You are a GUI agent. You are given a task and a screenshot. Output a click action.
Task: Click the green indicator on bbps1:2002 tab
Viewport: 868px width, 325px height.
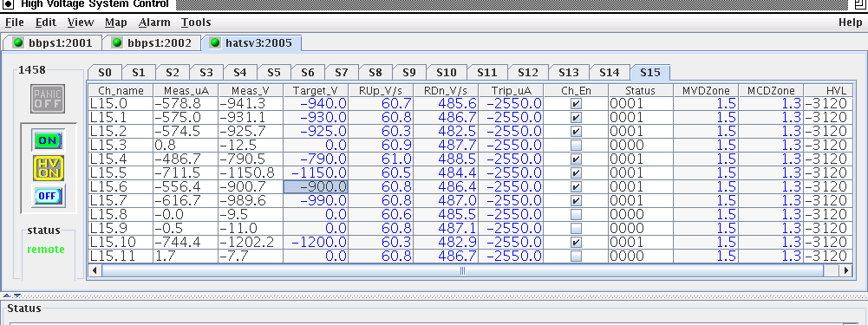point(117,42)
